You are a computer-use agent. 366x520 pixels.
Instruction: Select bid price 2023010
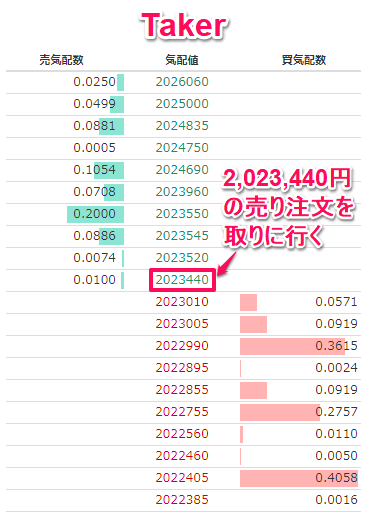[x=182, y=302]
